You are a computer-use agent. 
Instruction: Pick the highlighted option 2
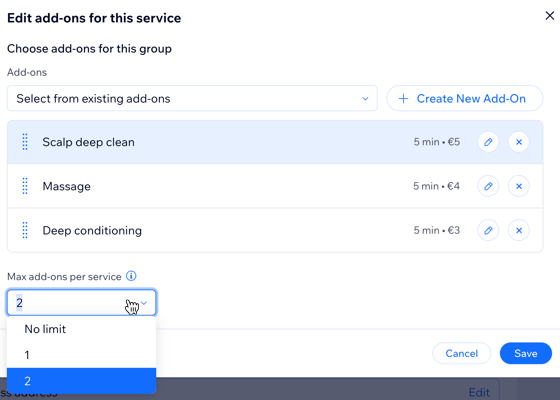(81, 381)
